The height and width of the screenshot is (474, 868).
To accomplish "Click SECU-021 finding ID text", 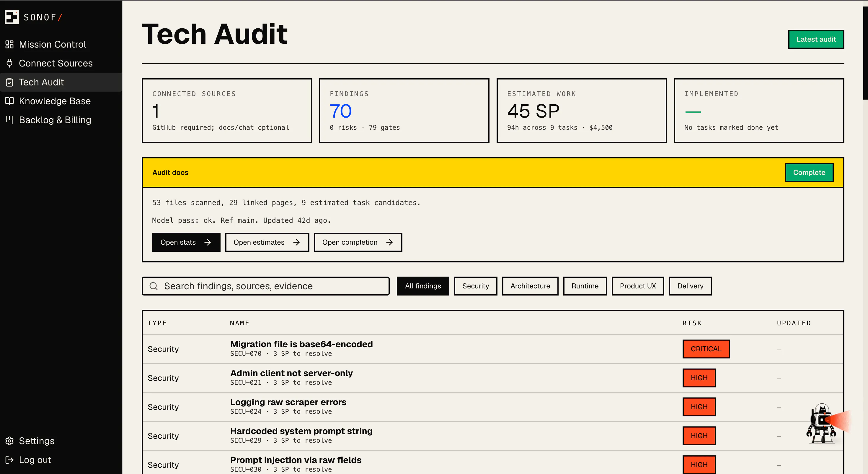I will tap(246, 383).
